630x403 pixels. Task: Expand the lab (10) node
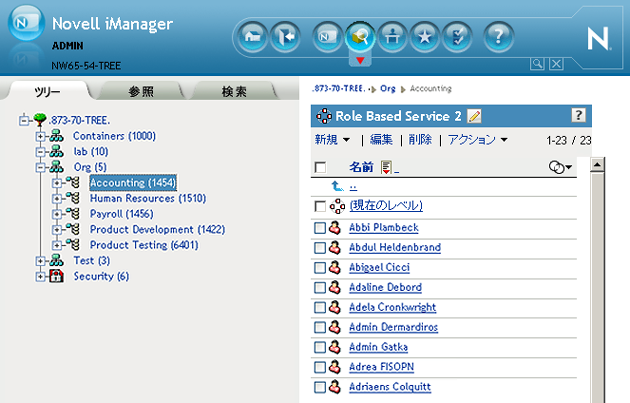(x=40, y=152)
